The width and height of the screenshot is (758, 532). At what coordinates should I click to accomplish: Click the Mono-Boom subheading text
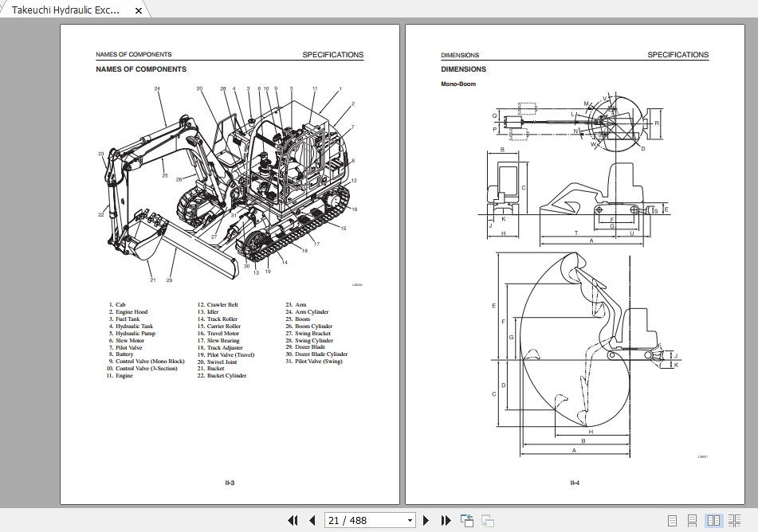458,84
